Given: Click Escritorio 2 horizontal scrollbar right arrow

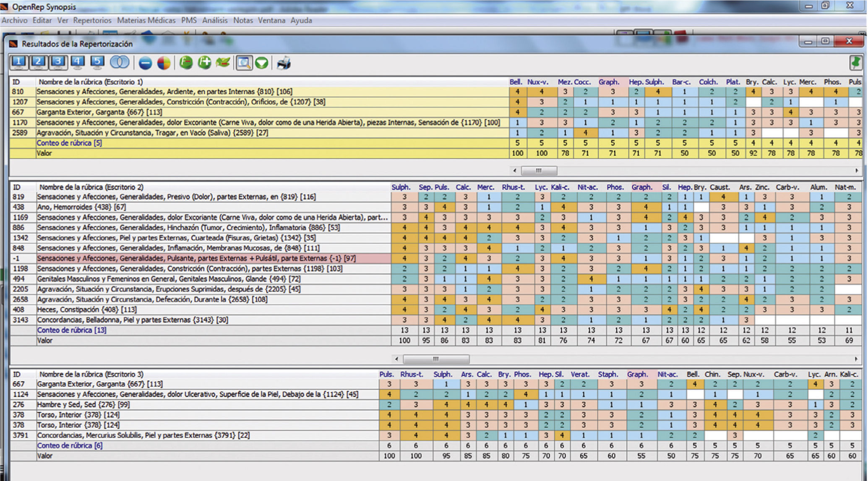Looking at the screenshot, I should (x=856, y=359).
